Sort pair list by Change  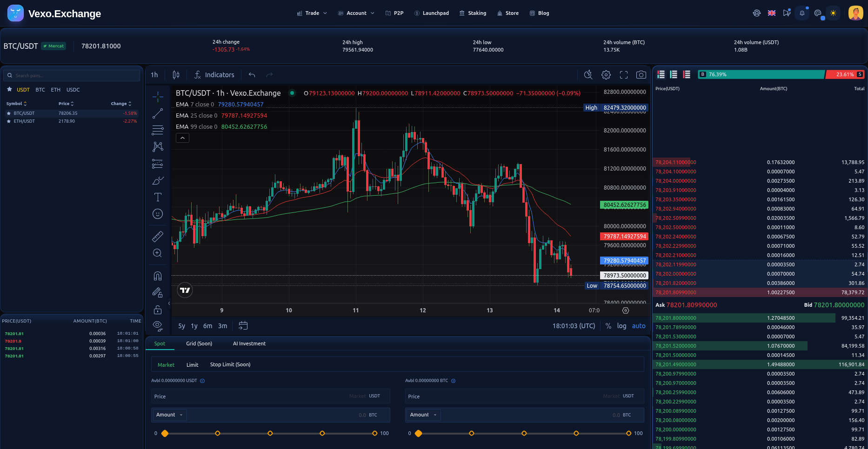coord(121,104)
